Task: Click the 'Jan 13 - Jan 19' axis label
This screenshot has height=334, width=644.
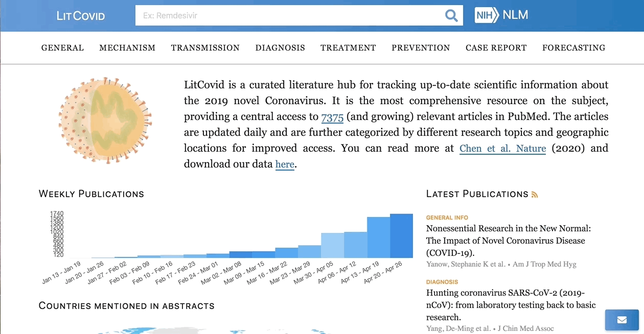Action: (x=62, y=272)
